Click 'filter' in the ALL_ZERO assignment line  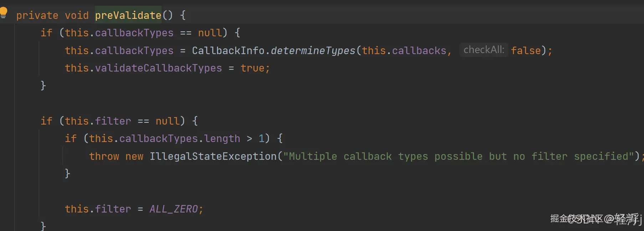113,209
